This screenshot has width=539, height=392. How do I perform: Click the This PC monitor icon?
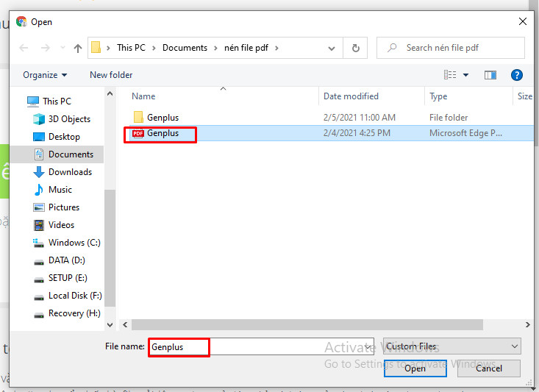[33, 101]
